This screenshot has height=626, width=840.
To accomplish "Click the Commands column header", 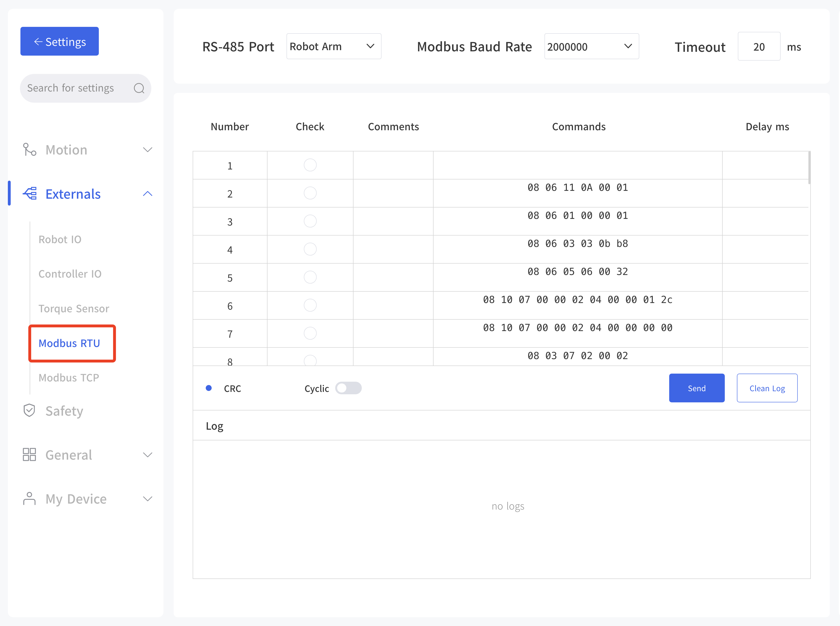I will pos(579,127).
